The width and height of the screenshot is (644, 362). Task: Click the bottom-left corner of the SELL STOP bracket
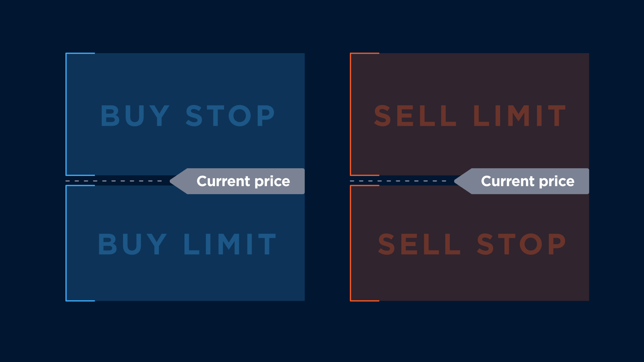351,300
